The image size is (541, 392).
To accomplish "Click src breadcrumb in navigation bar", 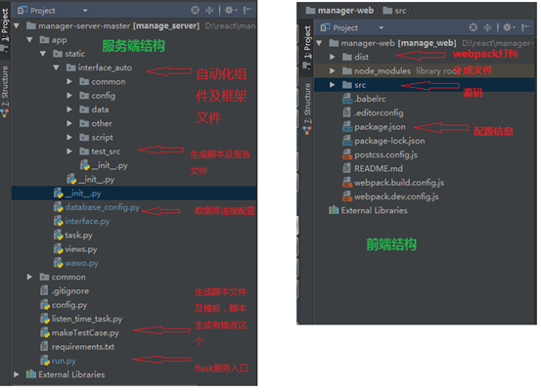I will point(394,11).
